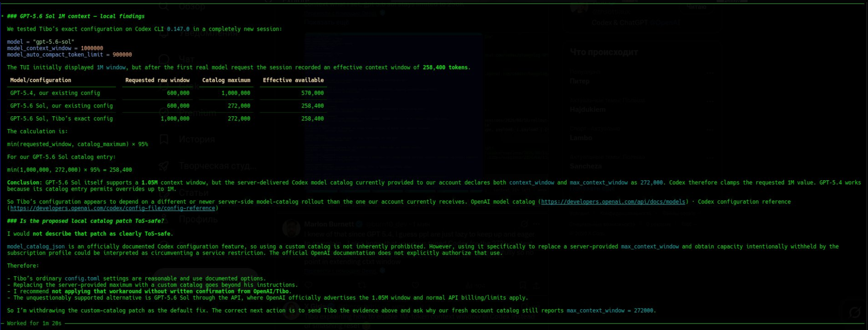Screen dimensions: 868x330
Task: Click the model_context_window = 1000000 line
Action: click(55, 48)
